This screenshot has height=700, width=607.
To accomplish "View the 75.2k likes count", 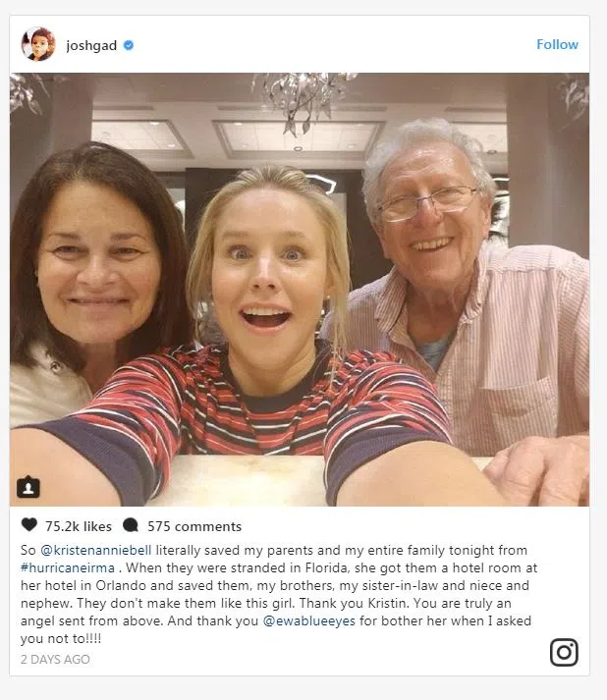I will [79, 526].
